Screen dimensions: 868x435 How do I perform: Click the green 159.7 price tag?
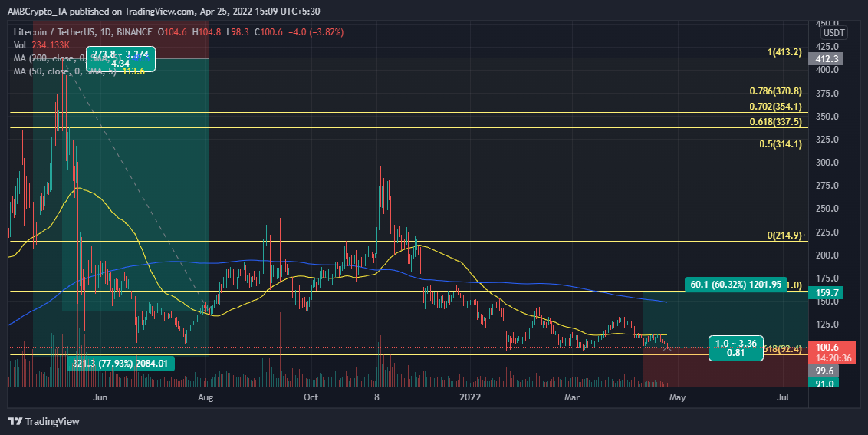(826, 292)
